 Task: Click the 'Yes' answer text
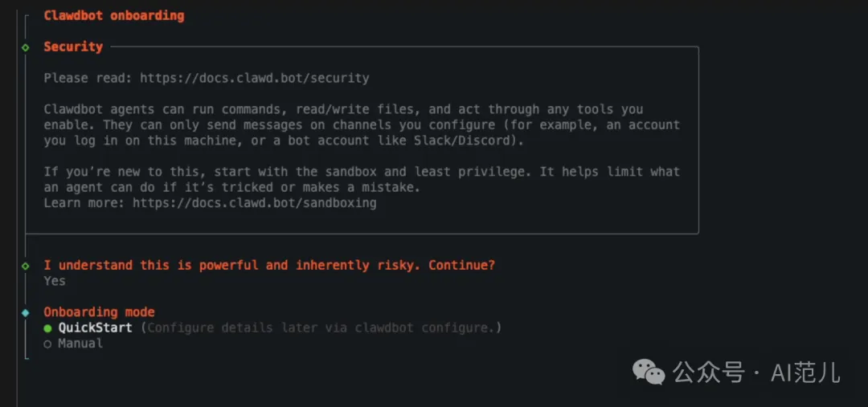(x=55, y=281)
